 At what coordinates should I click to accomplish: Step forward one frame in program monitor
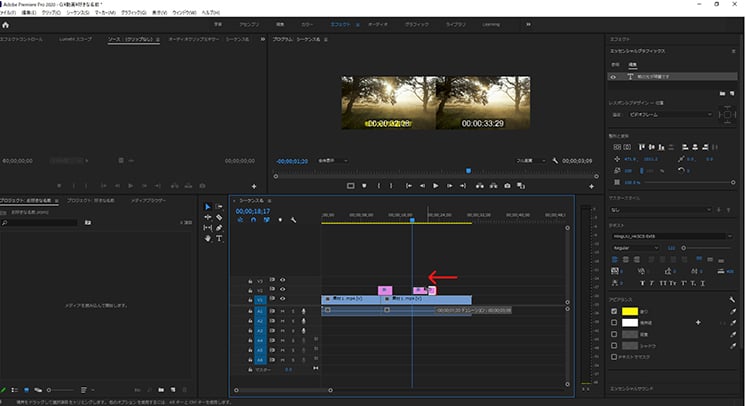click(x=449, y=186)
